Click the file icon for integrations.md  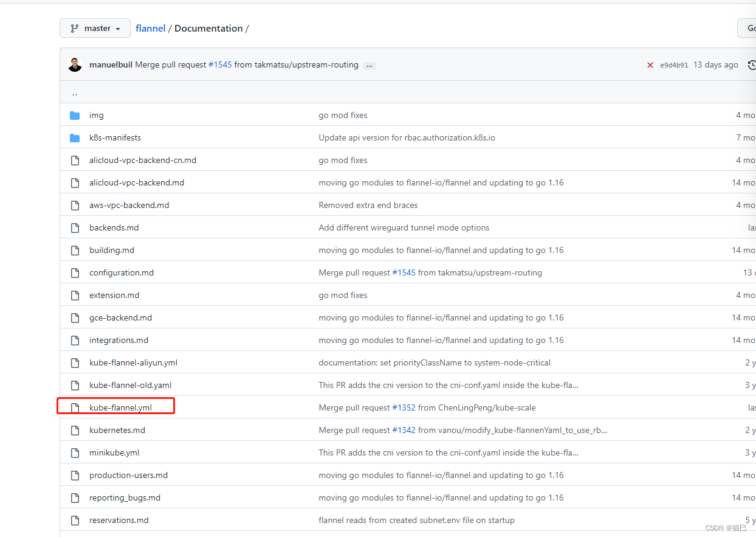point(75,340)
